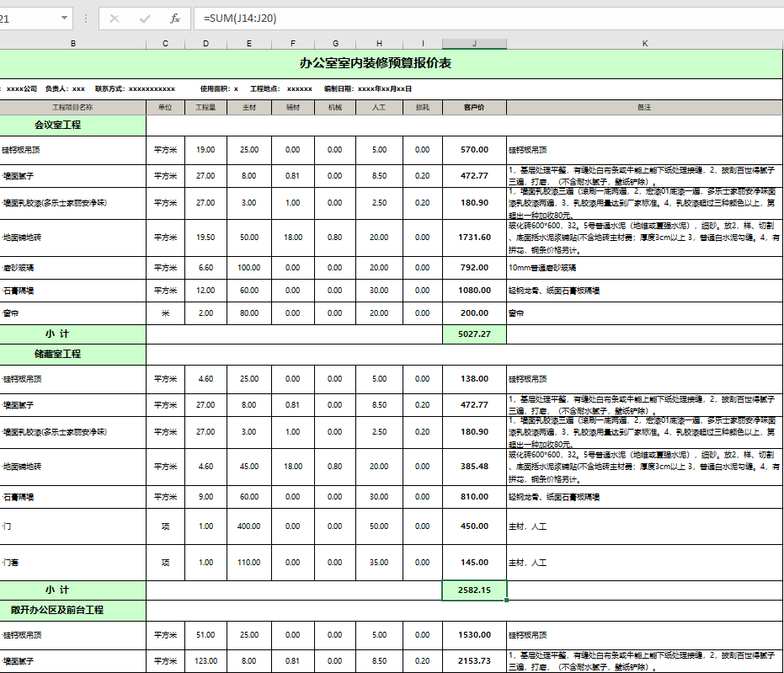Screen dimensions: 784x673
Task: Click the customer price cell 792.00
Action: 474,268
